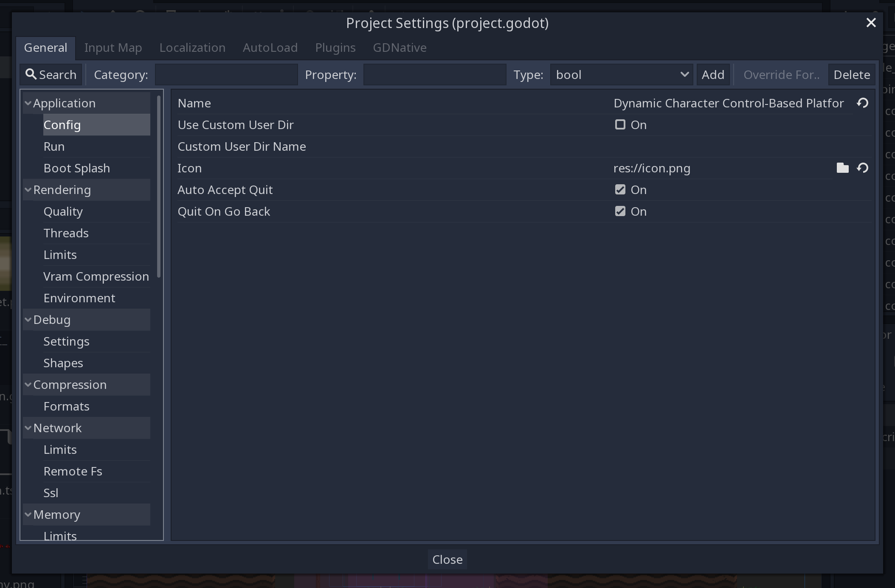Select Remote Fs under Network

[x=73, y=471]
